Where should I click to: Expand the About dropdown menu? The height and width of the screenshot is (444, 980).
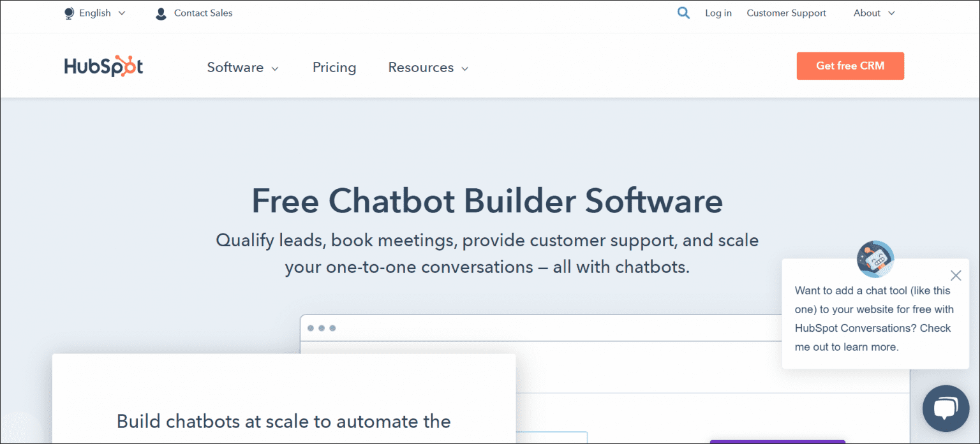point(874,13)
